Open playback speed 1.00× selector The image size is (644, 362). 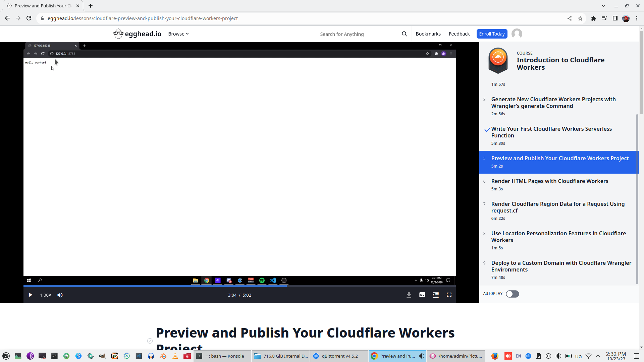coord(45,295)
